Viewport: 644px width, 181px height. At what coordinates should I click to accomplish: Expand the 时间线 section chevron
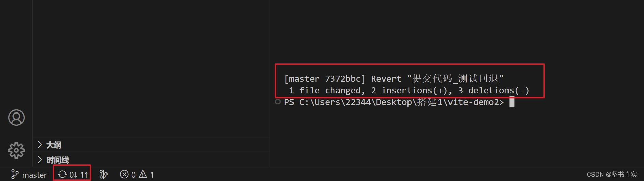[x=40, y=160]
